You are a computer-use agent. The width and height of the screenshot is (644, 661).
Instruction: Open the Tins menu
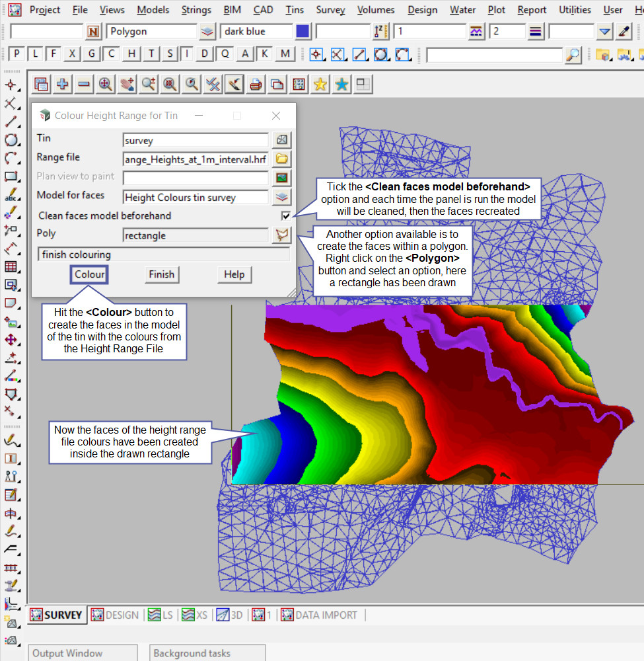tap(295, 10)
